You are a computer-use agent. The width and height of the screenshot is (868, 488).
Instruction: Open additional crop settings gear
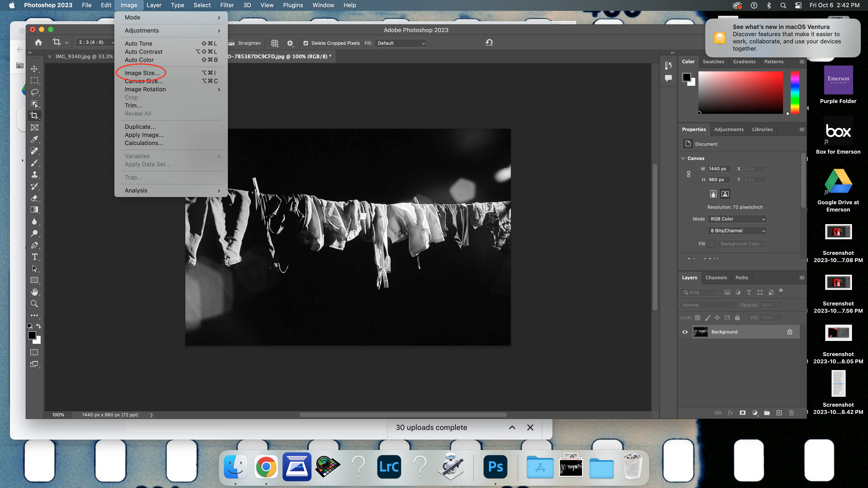(x=290, y=43)
